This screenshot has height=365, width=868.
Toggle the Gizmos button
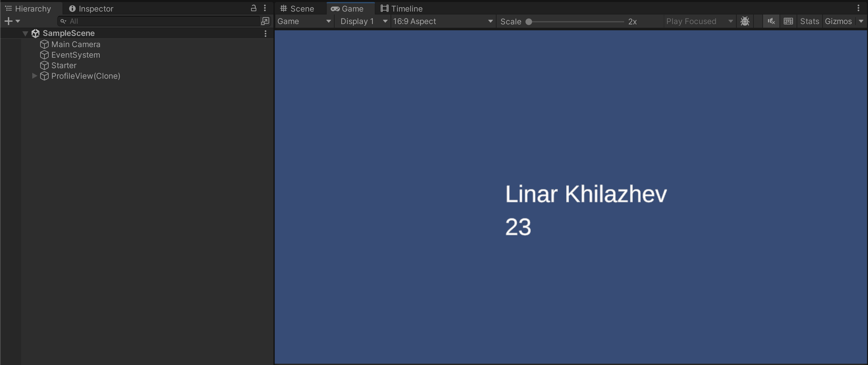838,21
